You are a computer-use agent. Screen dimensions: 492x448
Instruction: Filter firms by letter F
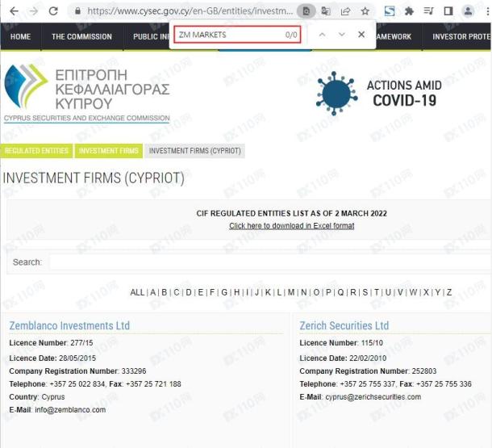[212, 292]
